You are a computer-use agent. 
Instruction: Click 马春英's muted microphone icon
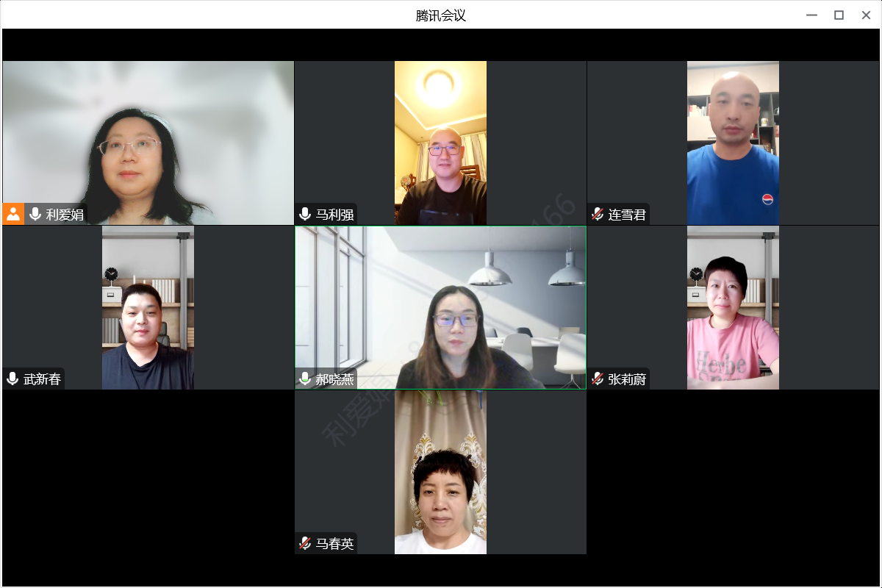[x=305, y=544]
